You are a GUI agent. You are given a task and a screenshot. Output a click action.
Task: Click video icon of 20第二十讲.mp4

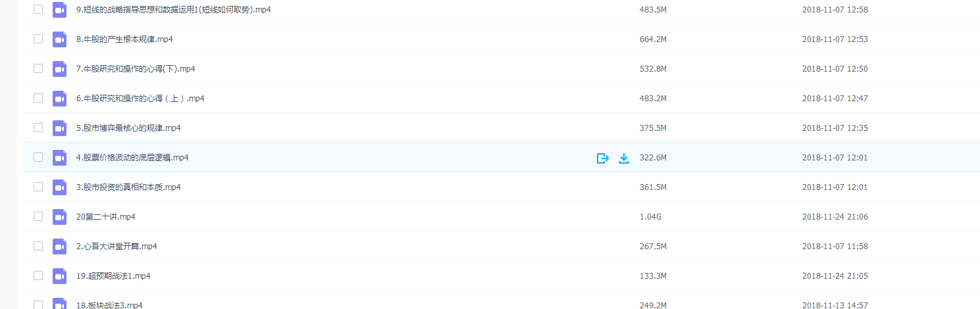pos(60,217)
